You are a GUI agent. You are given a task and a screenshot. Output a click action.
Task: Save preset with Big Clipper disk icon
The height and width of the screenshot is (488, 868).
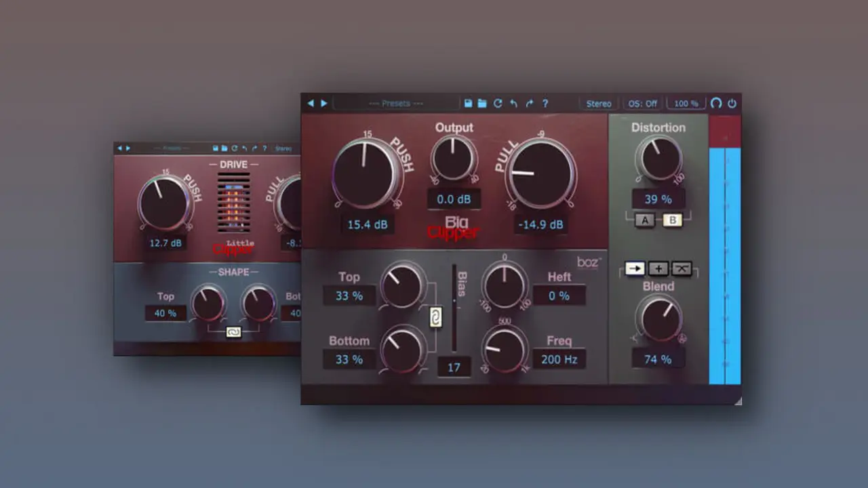[468, 104]
